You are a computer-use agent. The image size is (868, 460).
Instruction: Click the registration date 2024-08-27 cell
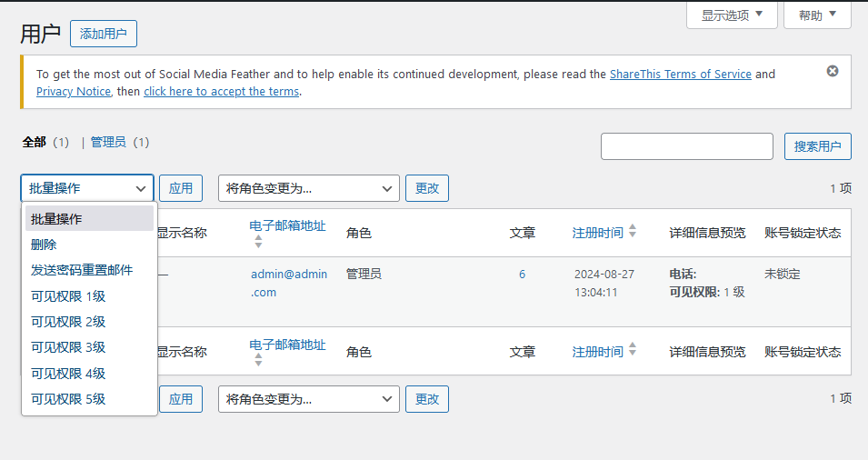[604, 283]
